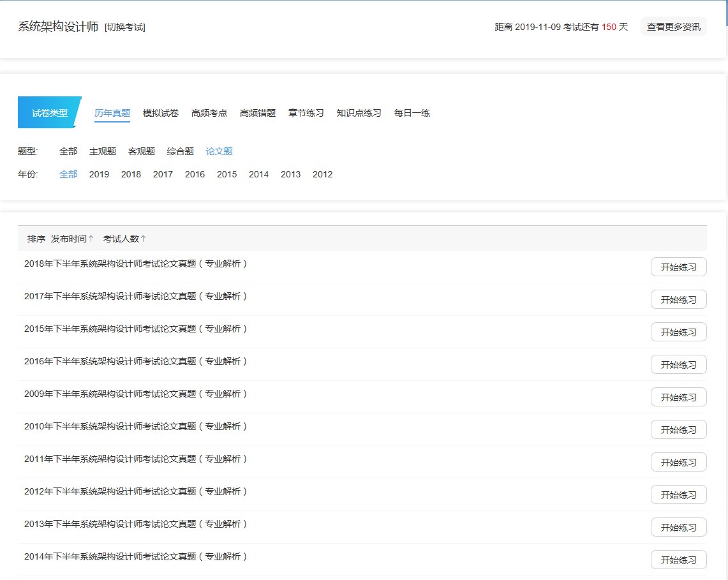Filter questions by 客观题 type
This screenshot has width=728, height=580.
[x=141, y=151]
